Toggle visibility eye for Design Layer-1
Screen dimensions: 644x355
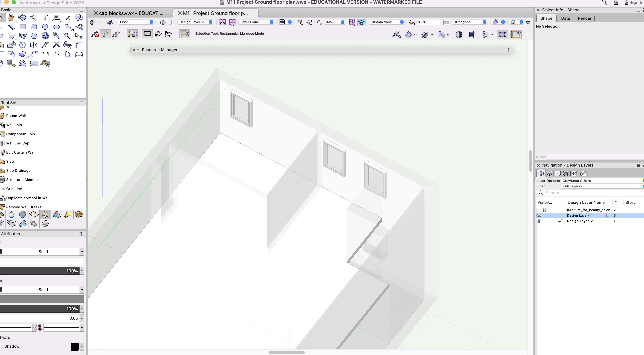pos(539,215)
